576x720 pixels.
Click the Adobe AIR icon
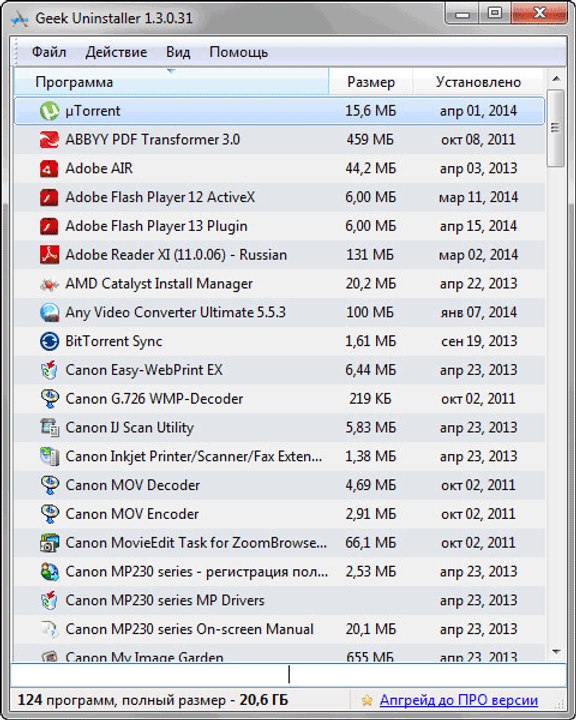[49, 169]
